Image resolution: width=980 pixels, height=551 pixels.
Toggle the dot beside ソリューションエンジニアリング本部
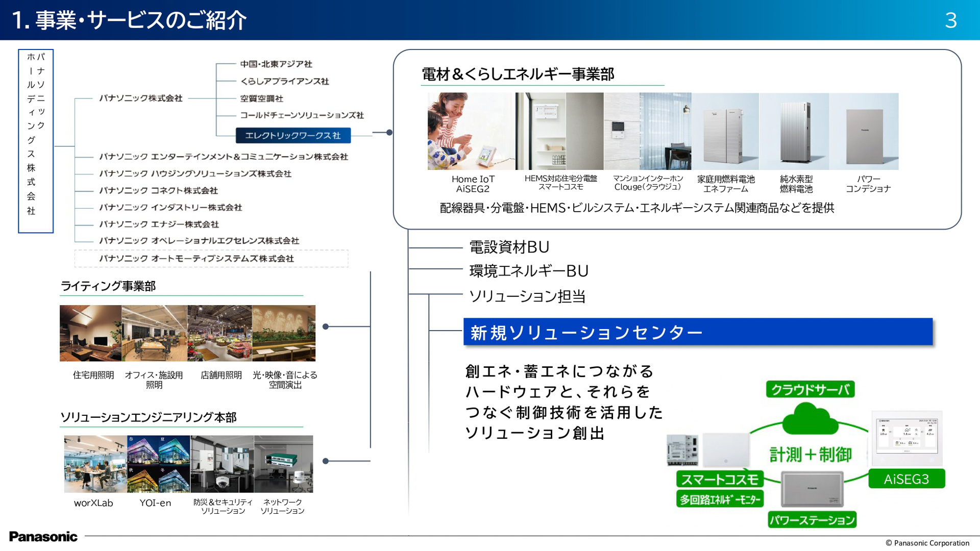[x=325, y=461]
